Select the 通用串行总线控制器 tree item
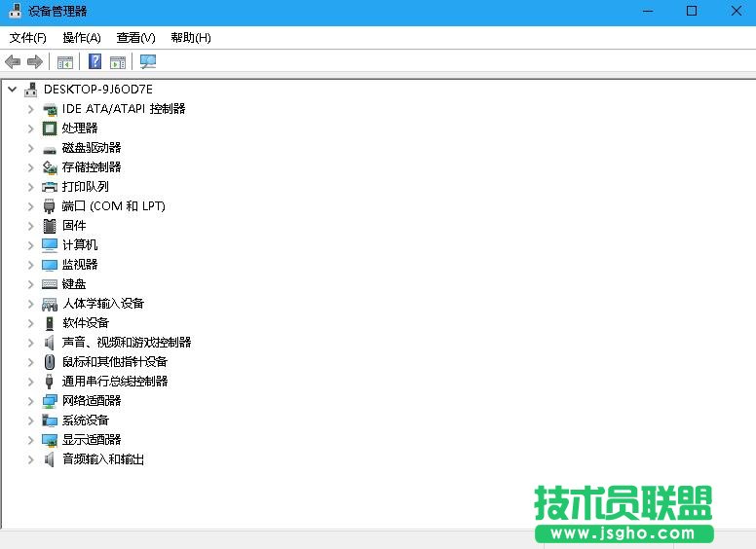Image resolution: width=756 pixels, height=549 pixels. [x=115, y=382]
